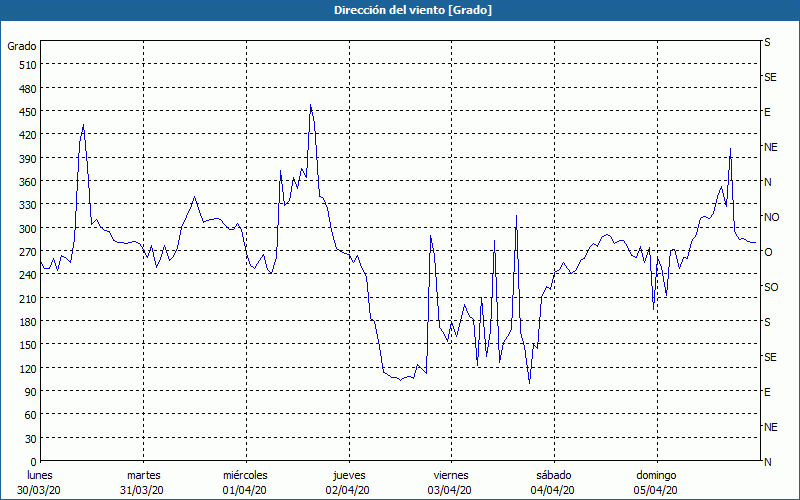This screenshot has height=500, width=800.
Task: Click the 0 y-axis value
Action: tap(34, 462)
